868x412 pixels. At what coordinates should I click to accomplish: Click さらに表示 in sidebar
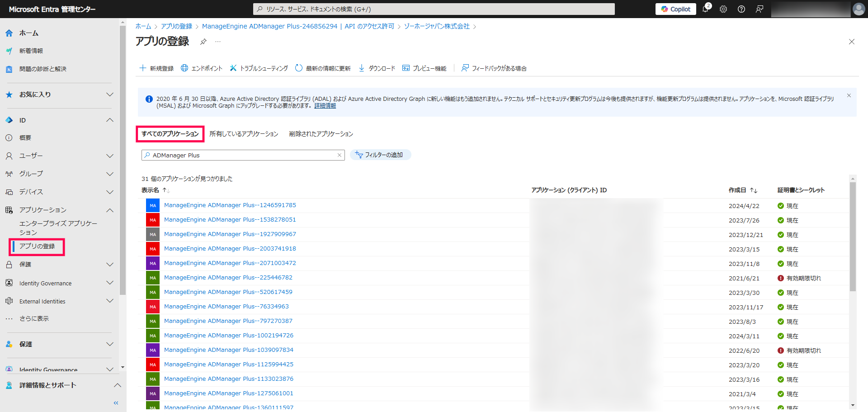[x=34, y=319]
